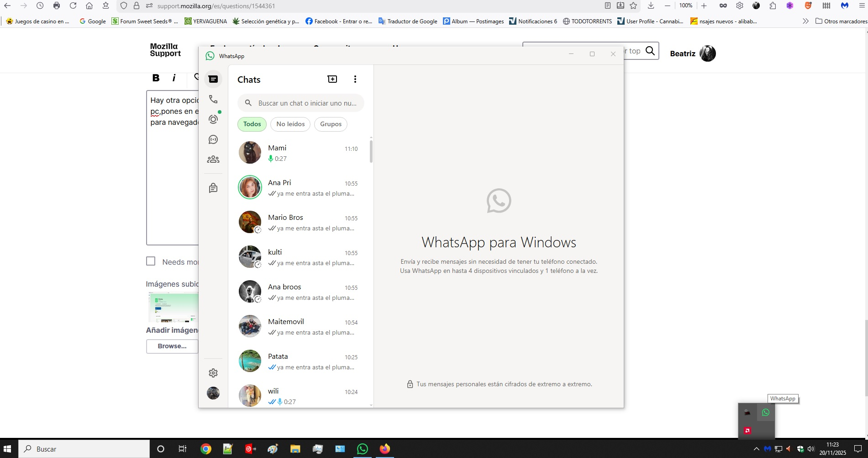
Task: Show more bookmarks with the chevron
Action: tap(805, 21)
